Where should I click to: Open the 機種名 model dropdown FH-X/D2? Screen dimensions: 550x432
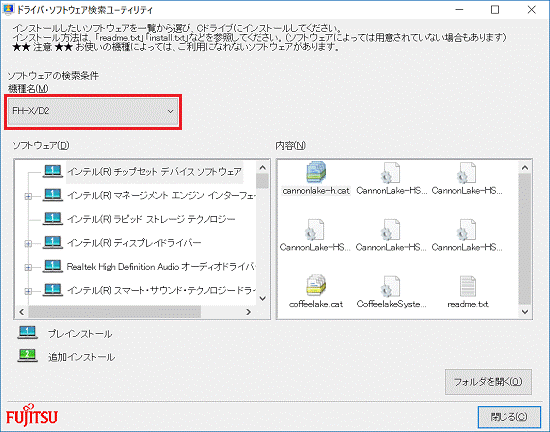coord(93,112)
